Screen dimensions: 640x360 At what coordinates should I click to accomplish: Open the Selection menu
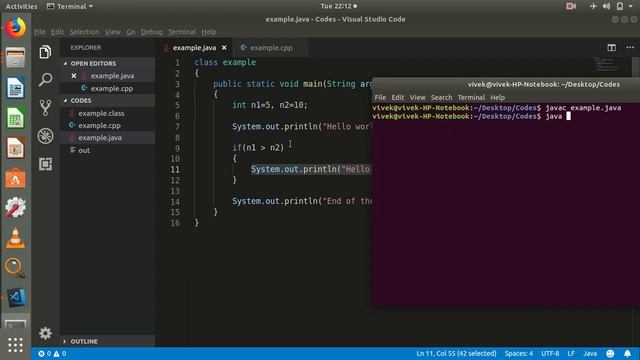(84, 32)
